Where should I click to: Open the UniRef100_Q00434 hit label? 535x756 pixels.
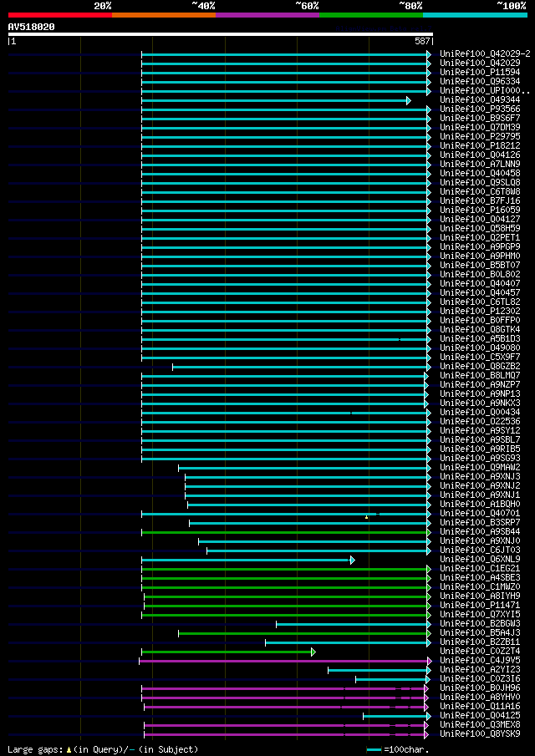pyautogui.click(x=480, y=412)
